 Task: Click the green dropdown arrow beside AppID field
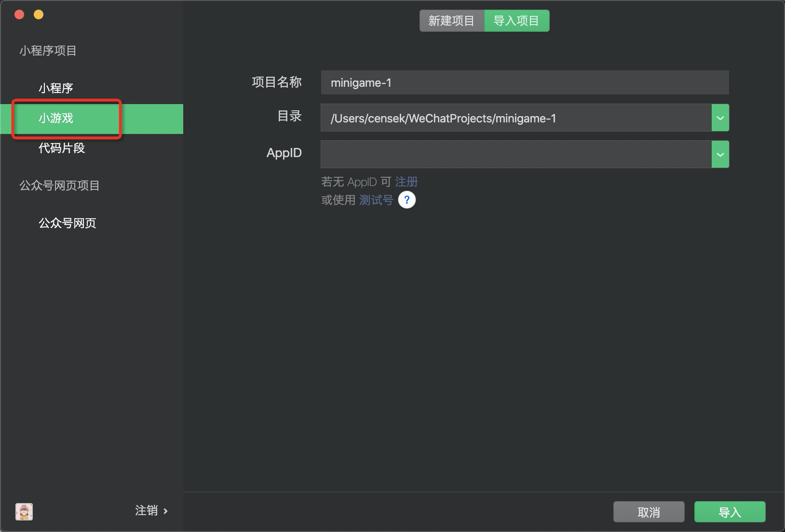pyautogui.click(x=720, y=154)
